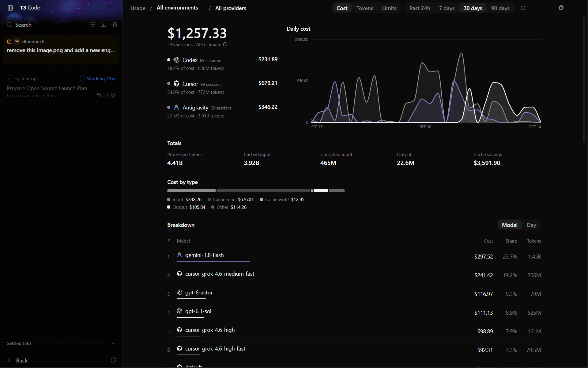This screenshot has height=368, width=588.
Task: Open the All providers dropdown
Action: click(x=231, y=8)
